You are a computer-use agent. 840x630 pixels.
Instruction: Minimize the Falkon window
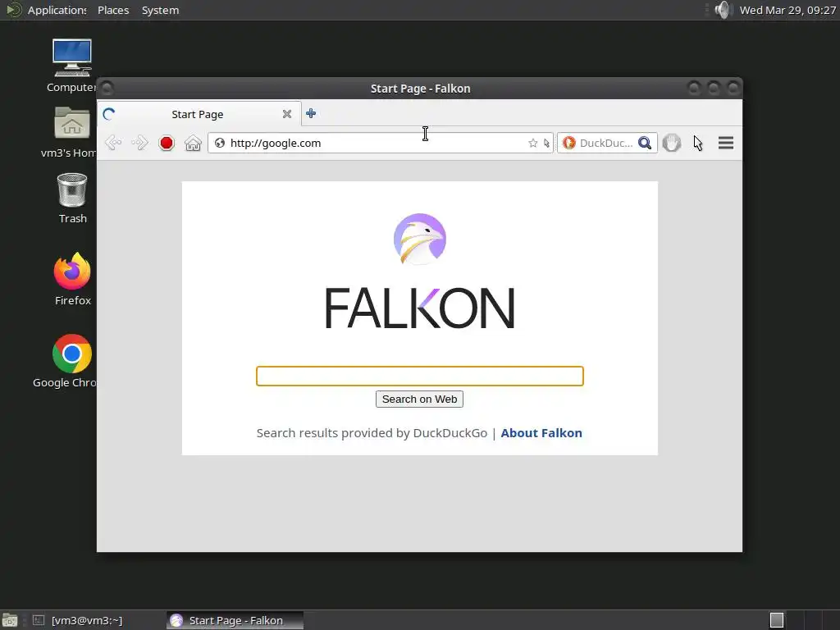coord(694,87)
